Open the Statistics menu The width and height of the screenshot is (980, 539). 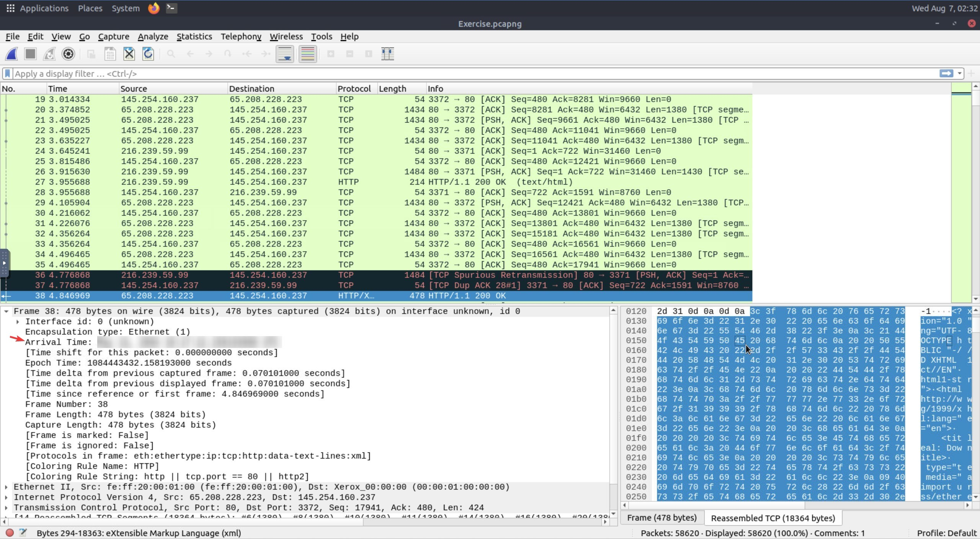pyautogui.click(x=194, y=36)
